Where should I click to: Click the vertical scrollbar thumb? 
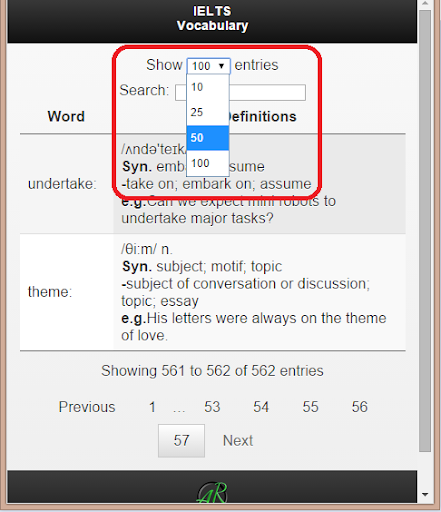coord(425,231)
